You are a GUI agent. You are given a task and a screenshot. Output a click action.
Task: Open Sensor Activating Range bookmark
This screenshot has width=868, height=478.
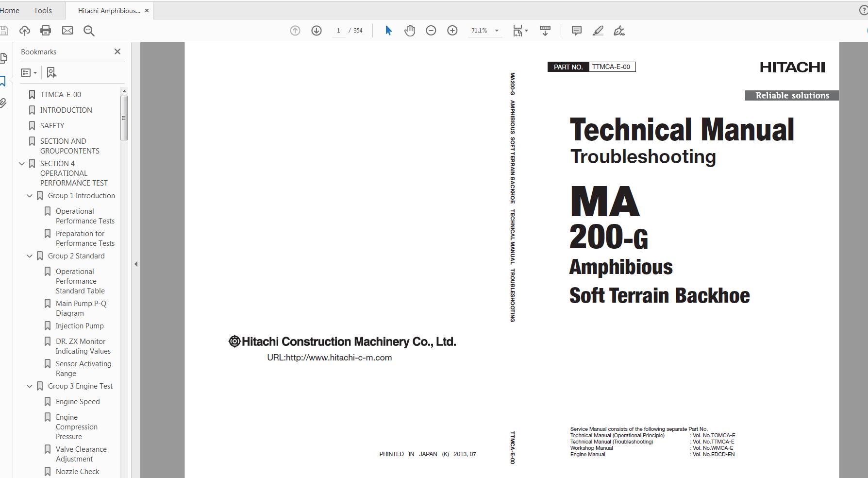(x=83, y=369)
